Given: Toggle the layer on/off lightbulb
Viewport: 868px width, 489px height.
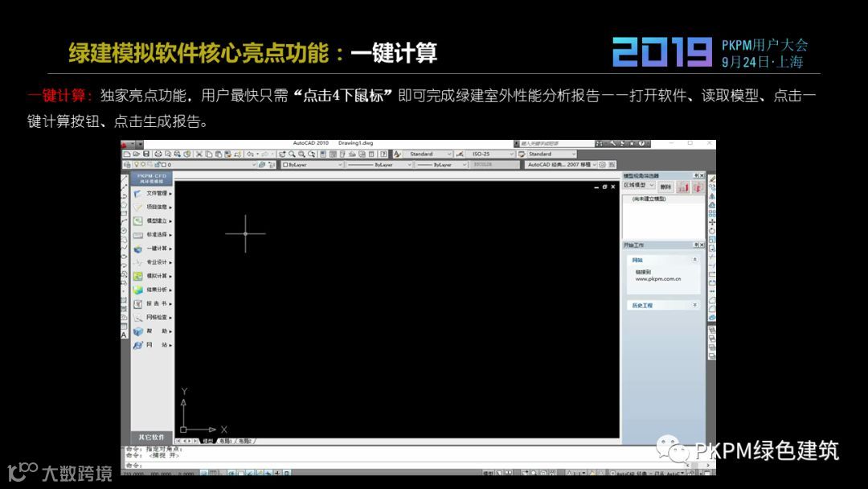Looking at the screenshot, I should click(136, 165).
